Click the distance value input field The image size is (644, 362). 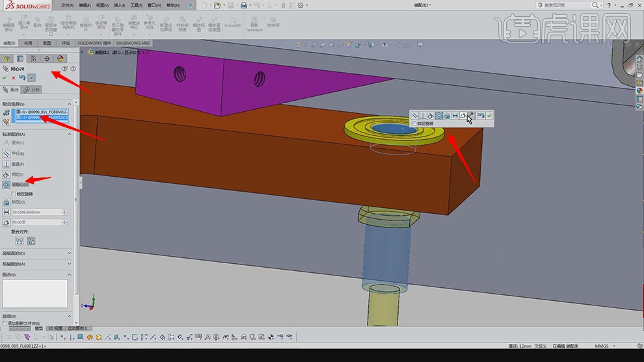(x=36, y=213)
